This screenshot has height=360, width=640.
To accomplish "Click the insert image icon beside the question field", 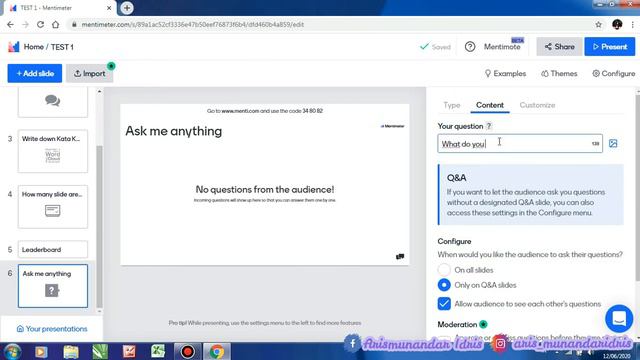I will (613, 144).
